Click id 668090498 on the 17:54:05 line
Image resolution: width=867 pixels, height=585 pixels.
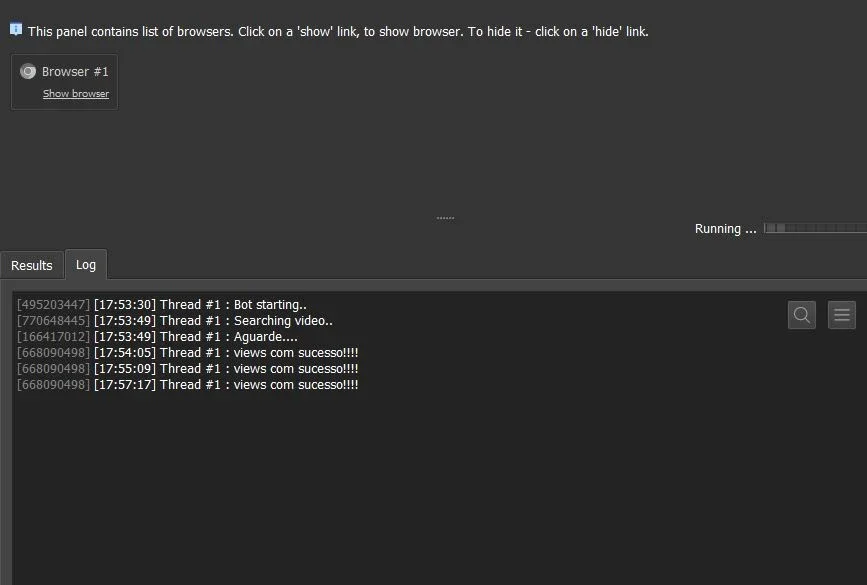53,353
